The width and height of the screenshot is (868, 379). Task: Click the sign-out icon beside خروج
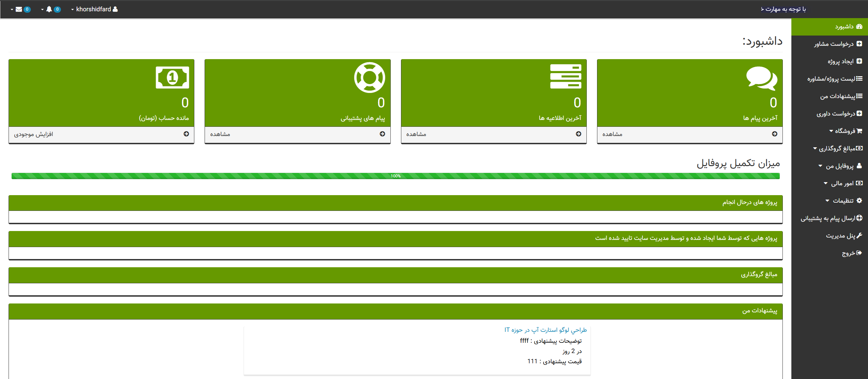(859, 253)
